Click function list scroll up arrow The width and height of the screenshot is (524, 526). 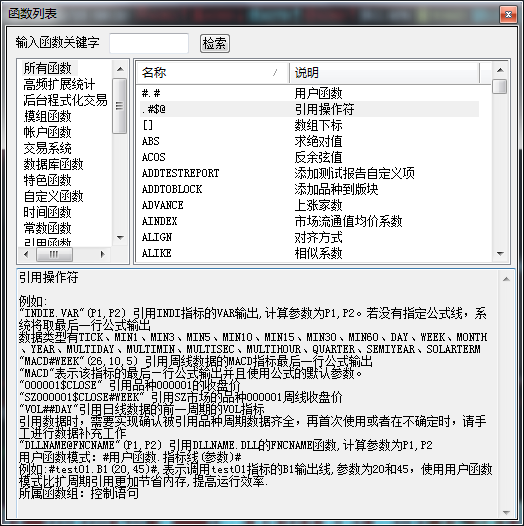click(x=500, y=70)
